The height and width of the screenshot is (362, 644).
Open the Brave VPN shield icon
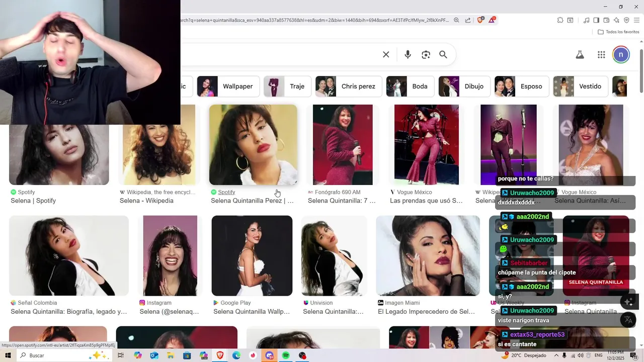626,20
